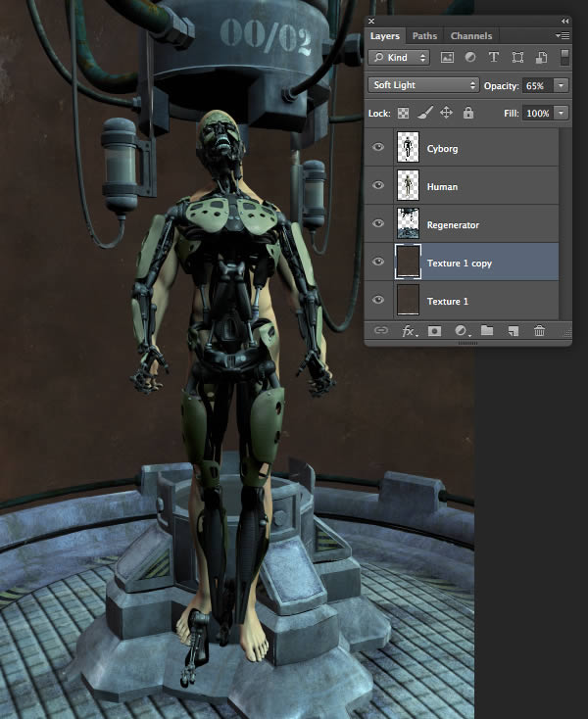Hide the Cyborg layer

378,147
